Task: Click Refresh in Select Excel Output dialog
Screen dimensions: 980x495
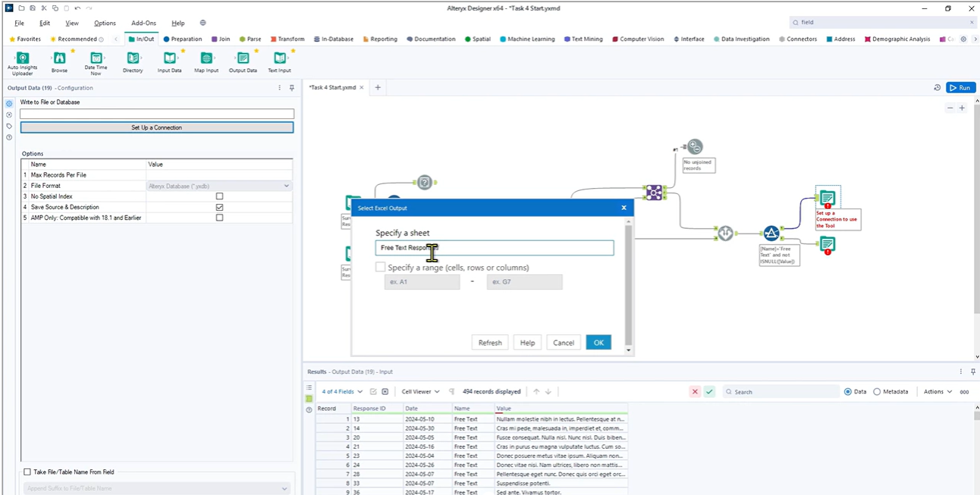Action: pyautogui.click(x=490, y=343)
